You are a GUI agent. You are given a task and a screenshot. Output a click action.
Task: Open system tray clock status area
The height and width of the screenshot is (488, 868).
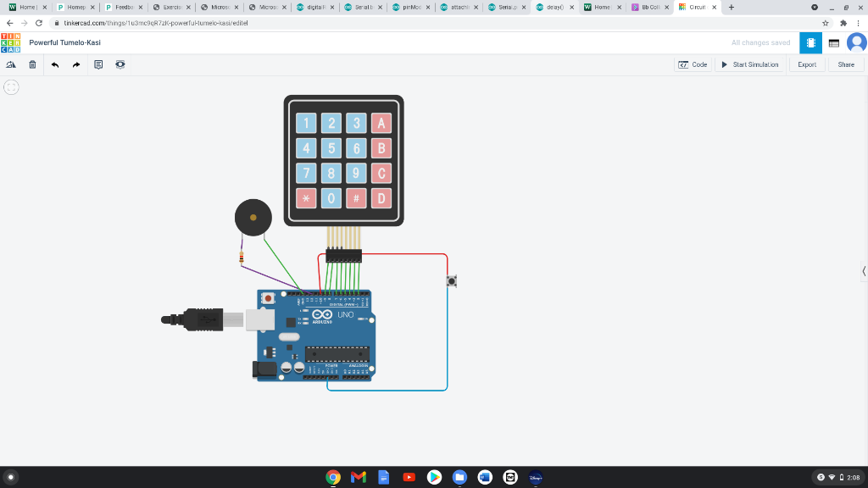click(838, 477)
